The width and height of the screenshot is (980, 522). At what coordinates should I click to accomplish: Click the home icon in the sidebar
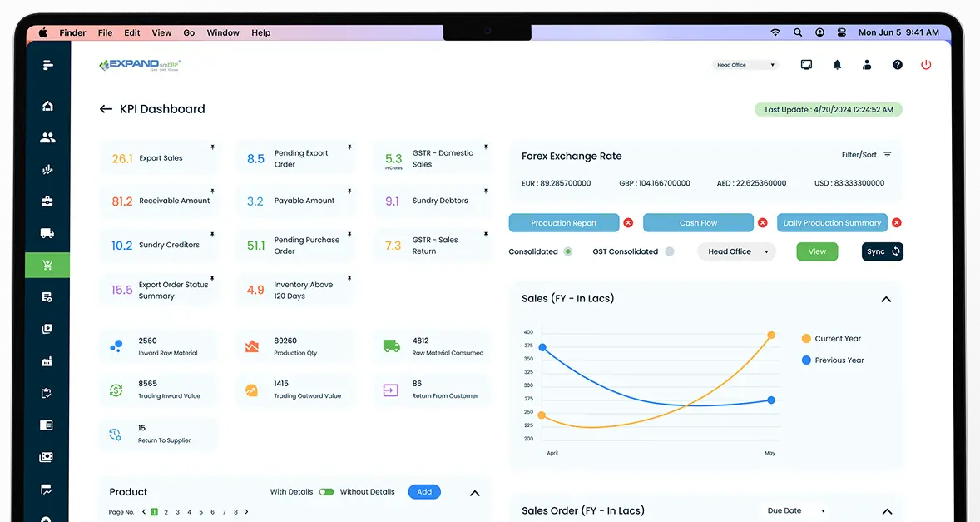[47, 106]
